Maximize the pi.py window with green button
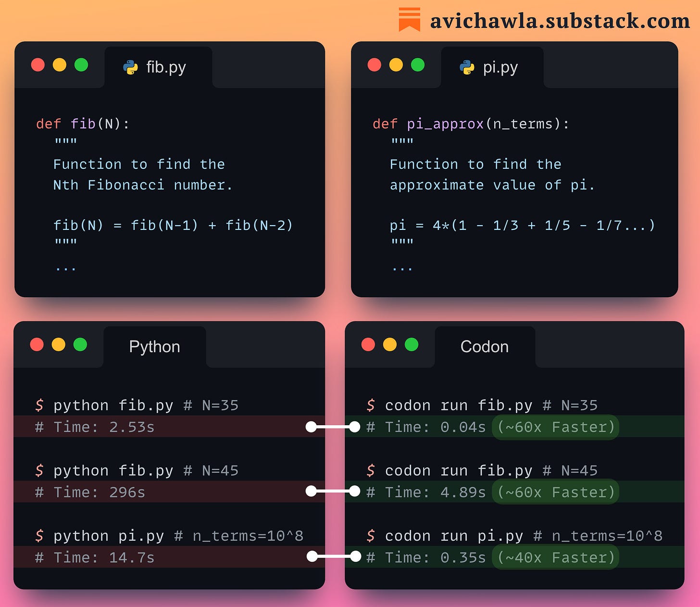 click(x=418, y=64)
